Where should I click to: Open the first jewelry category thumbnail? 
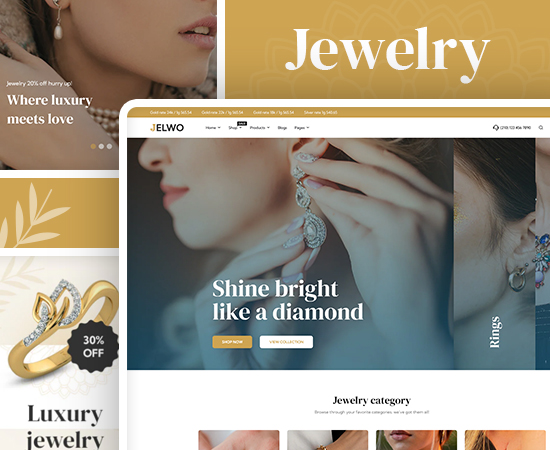pos(239,440)
